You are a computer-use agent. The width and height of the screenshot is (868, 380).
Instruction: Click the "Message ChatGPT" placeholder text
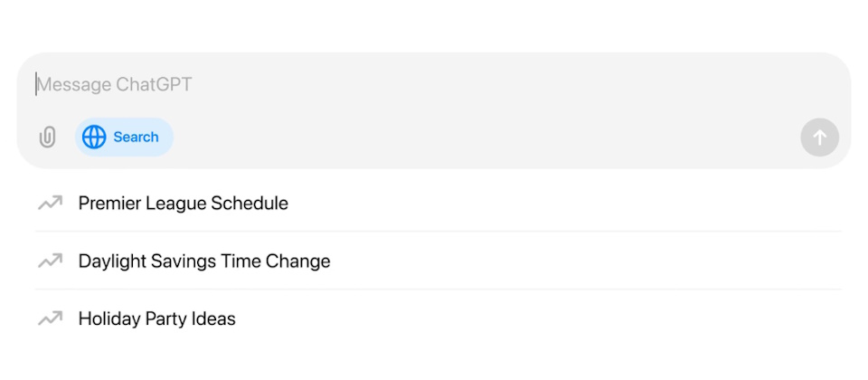click(x=115, y=85)
